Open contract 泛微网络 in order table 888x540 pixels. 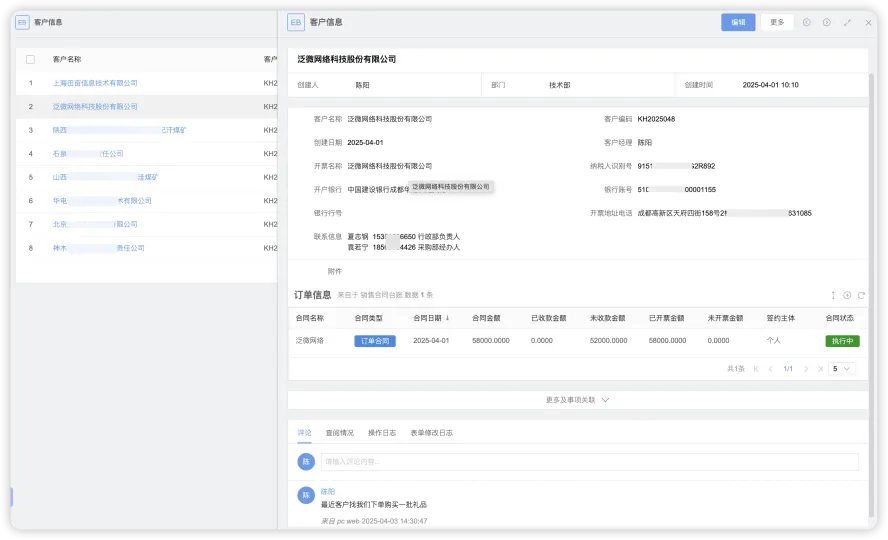pyautogui.click(x=310, y=341)
